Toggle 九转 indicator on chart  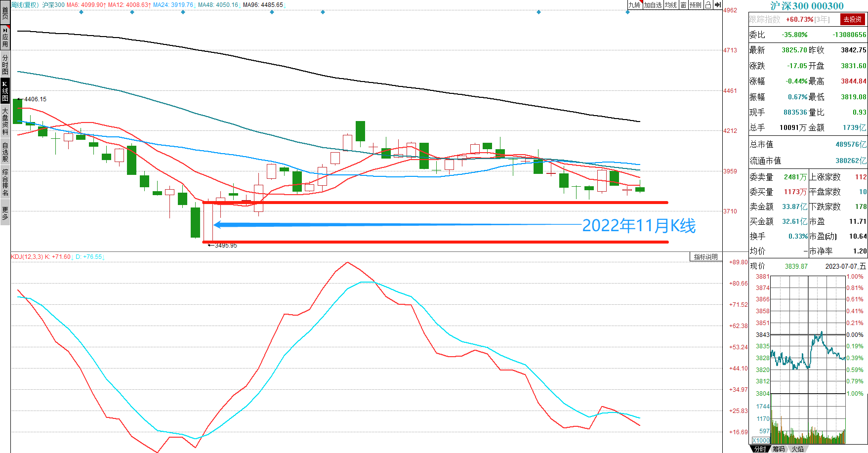coord(634,5)
